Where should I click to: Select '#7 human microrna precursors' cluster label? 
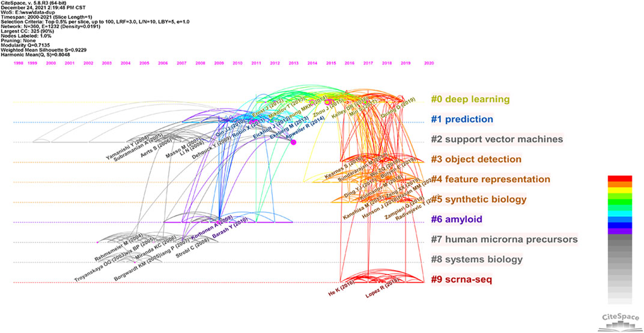click(x=505, y=239)
